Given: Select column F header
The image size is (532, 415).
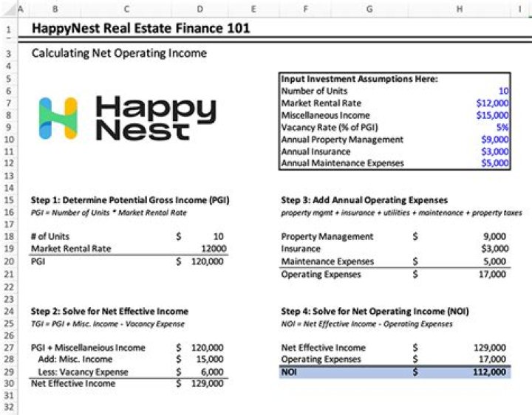Looking at the screenshot, I should click(x=305, y=9).
